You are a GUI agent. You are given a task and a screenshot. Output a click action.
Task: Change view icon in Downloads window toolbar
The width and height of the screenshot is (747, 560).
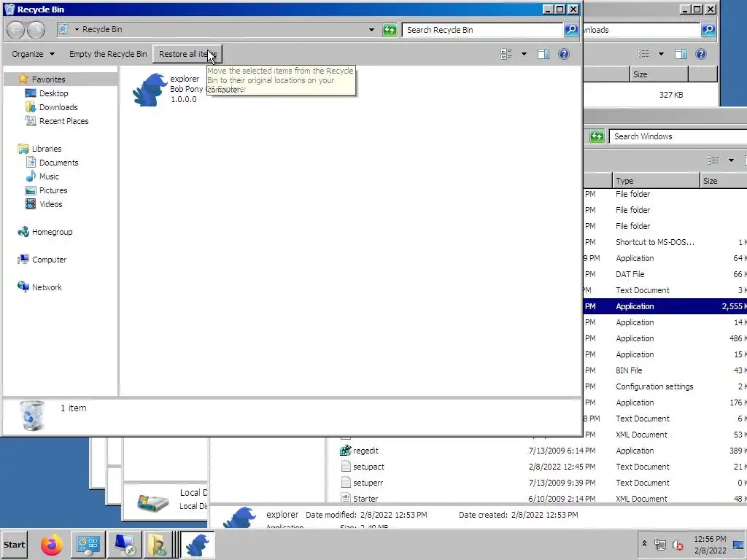(x=643, y=54)
